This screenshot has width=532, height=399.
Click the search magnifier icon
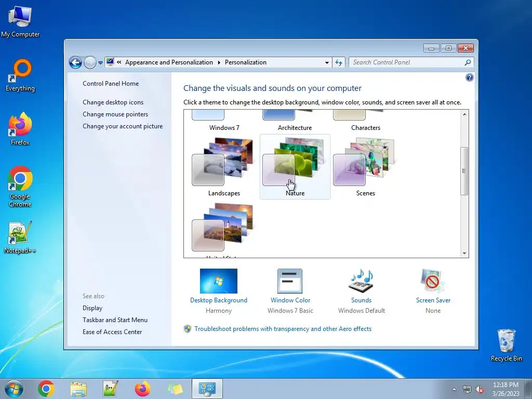coord(468,62)
